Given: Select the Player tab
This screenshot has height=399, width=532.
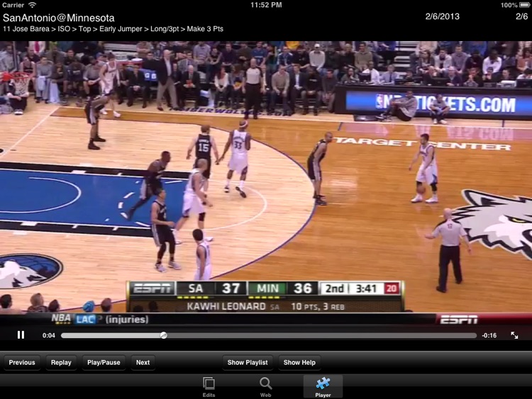Looking at the screenshot, I should 323,387.
